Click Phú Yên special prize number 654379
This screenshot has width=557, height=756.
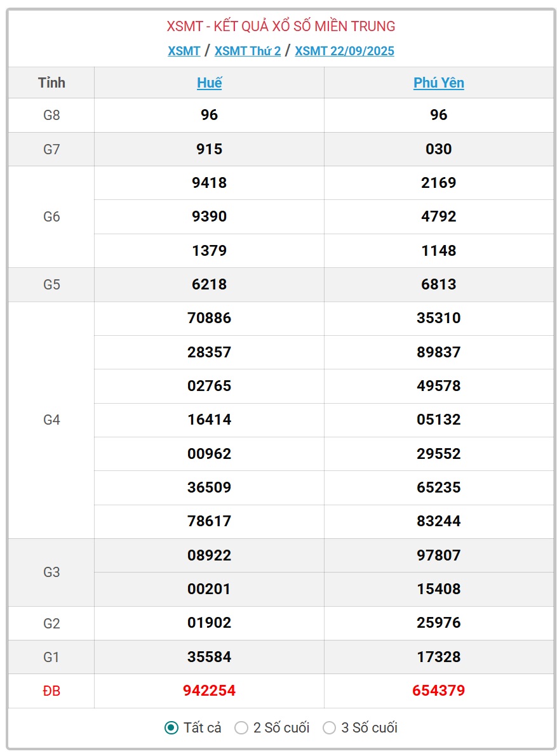point(439,691)
